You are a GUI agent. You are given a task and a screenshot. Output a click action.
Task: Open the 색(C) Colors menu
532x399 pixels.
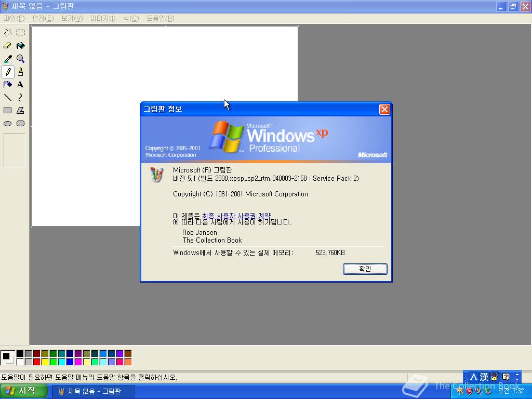coord(131,18)
